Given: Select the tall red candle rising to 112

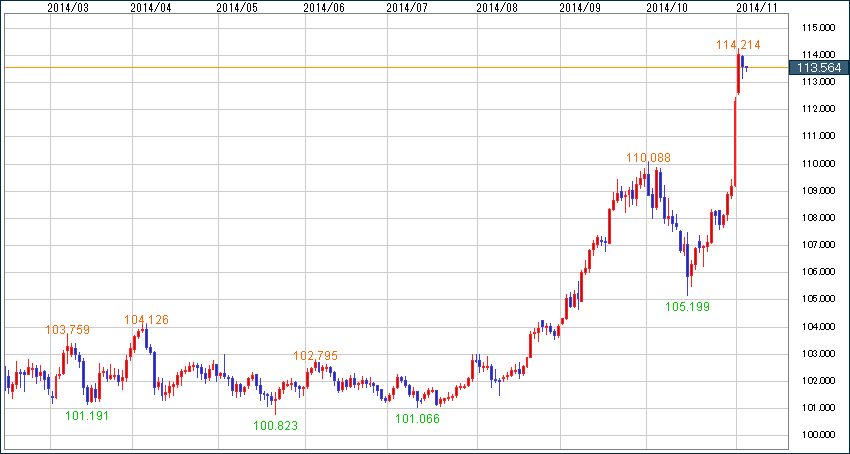Looking at the screenshot, I should [x=735, y=142].
